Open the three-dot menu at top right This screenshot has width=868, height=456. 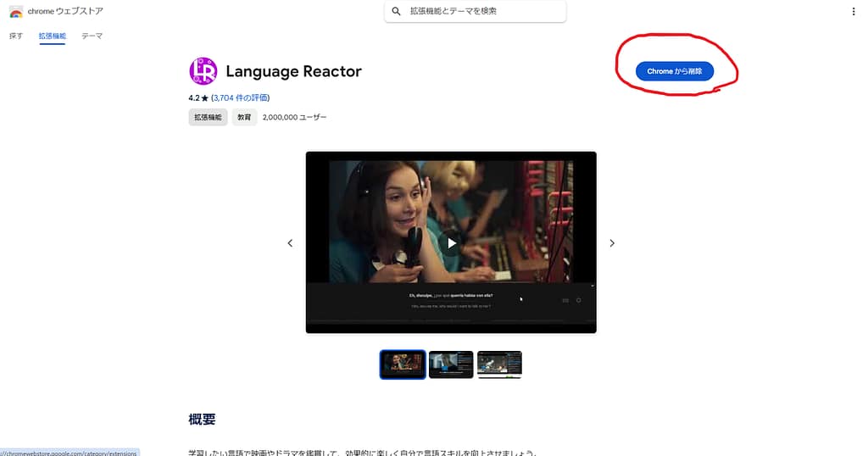853,12
